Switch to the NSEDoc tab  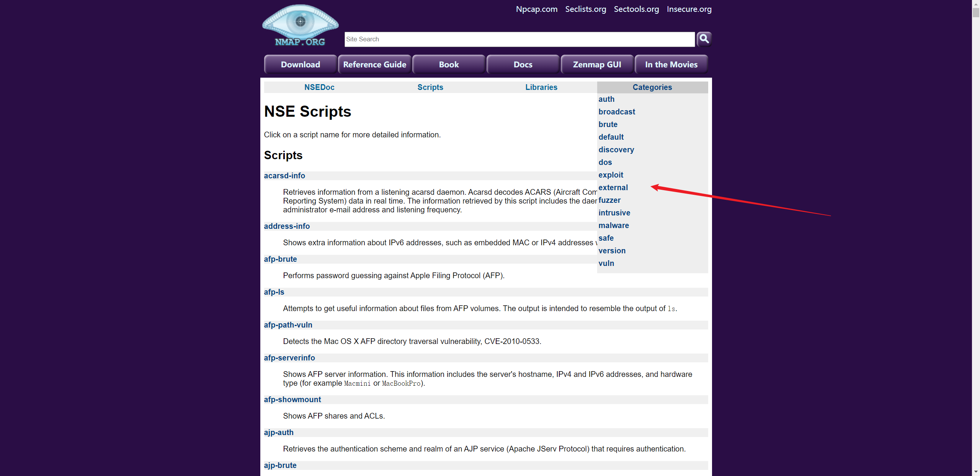(319, 87)
